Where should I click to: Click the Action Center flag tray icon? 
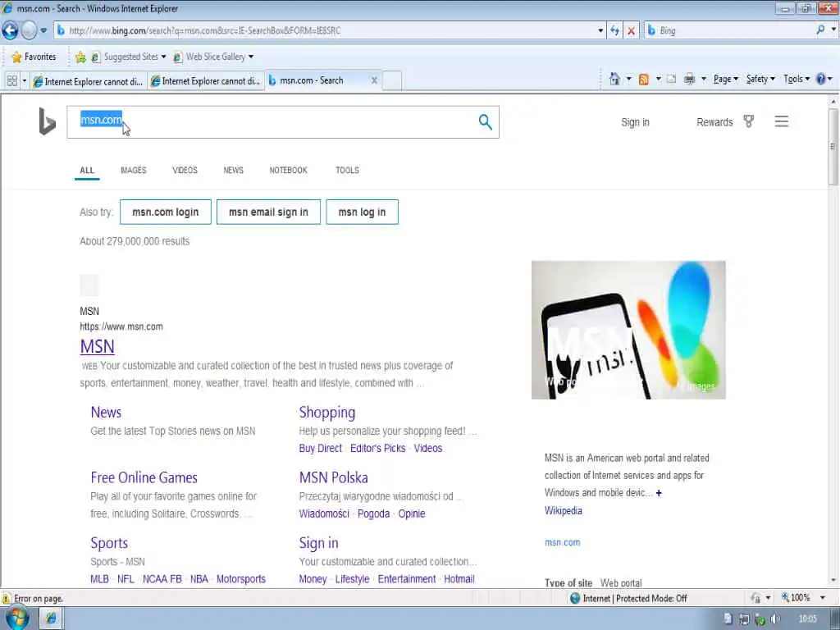728,619
